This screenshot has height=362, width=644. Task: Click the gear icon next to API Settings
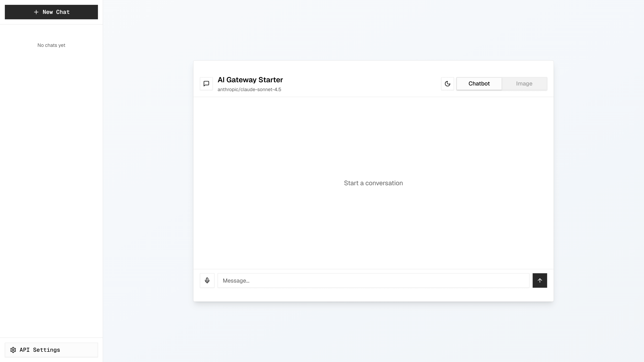click(x=13, y=350)
